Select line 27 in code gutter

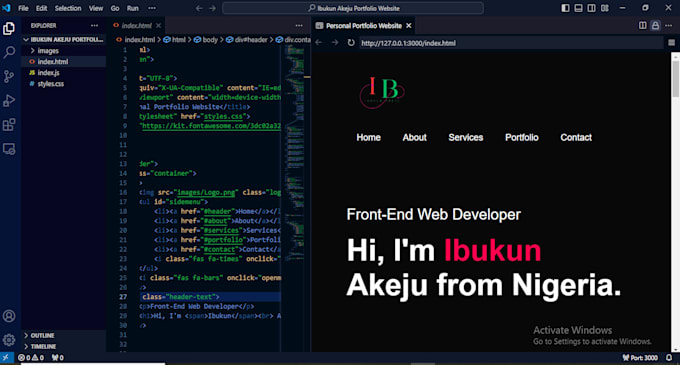123,297
